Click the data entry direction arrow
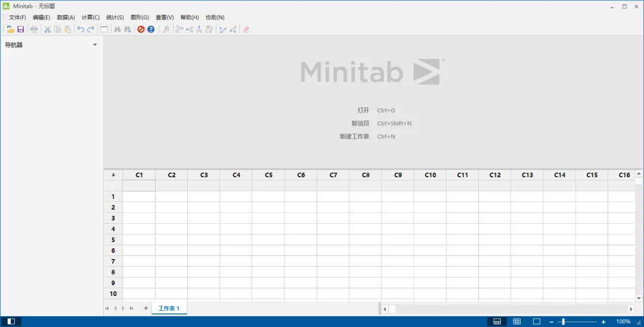 pos(113,175)
